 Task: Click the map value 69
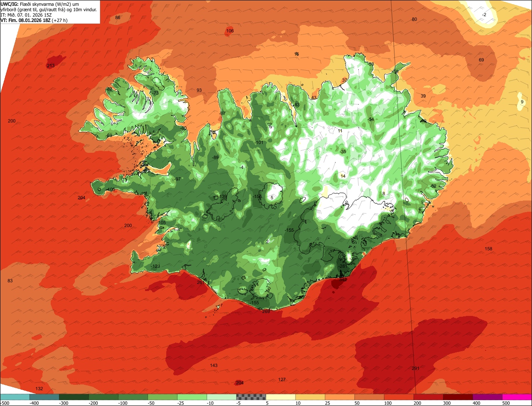481,60
